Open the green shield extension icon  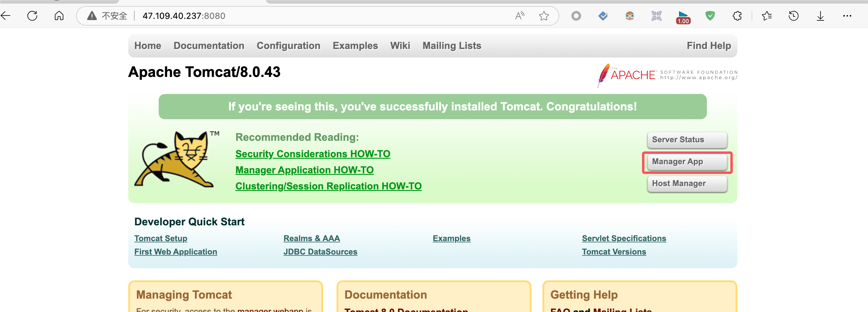point(710,16)
